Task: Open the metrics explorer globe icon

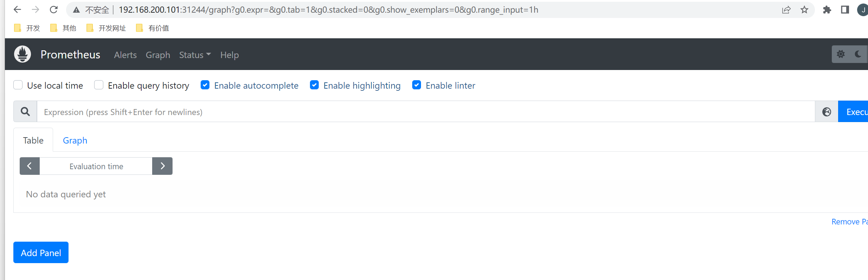Action: click(x=827, y=112)
